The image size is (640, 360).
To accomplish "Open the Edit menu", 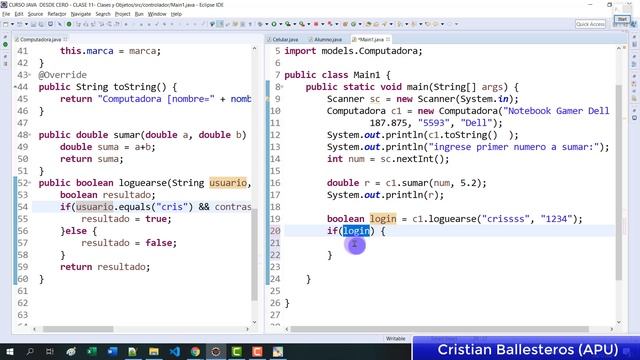I will coord(19,14).
